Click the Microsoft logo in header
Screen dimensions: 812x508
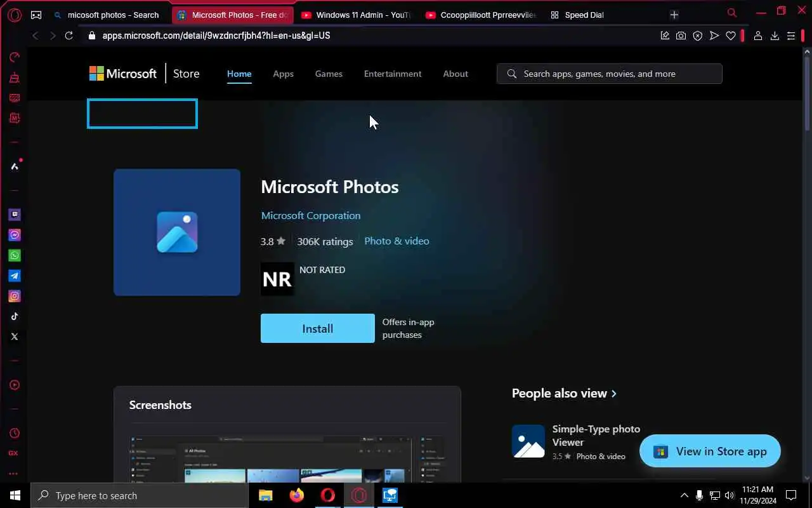(x=123, y=74)
